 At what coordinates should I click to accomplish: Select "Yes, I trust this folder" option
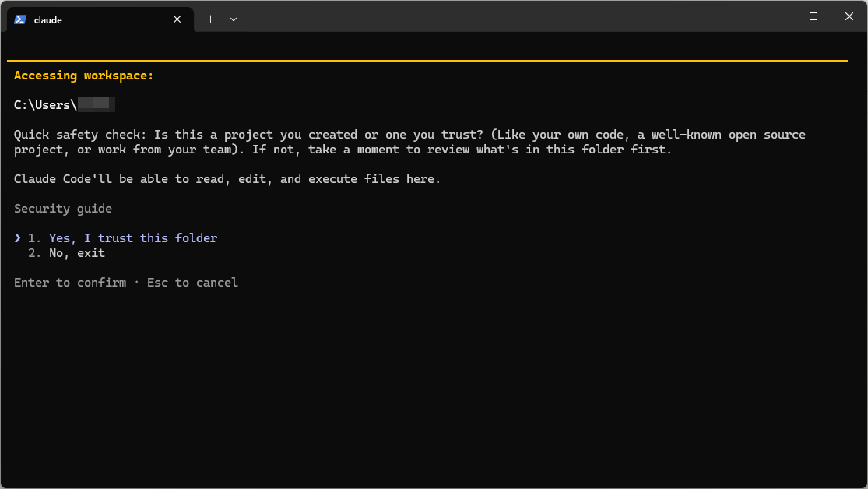[x=132, y=238]
